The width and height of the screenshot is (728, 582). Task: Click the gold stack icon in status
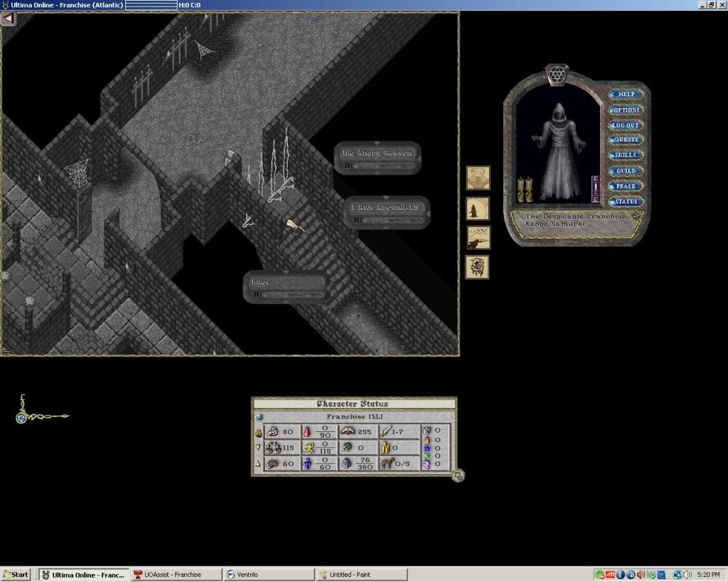385,448
